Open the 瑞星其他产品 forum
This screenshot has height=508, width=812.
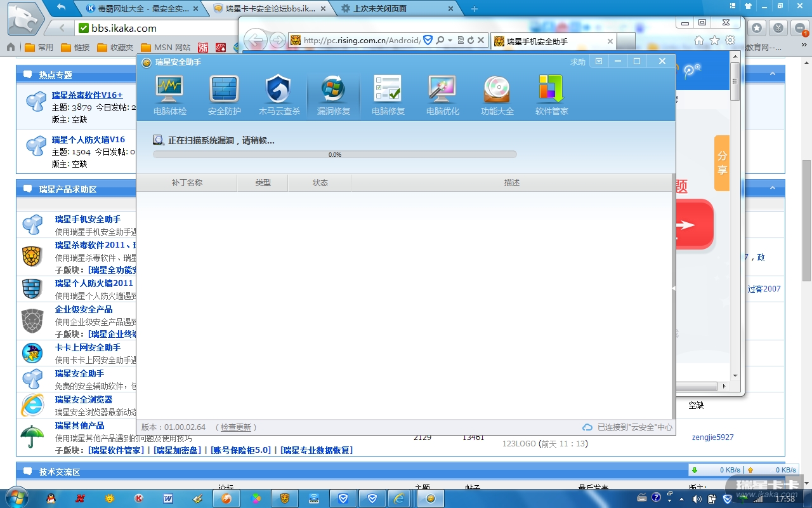tap(80, 425)
